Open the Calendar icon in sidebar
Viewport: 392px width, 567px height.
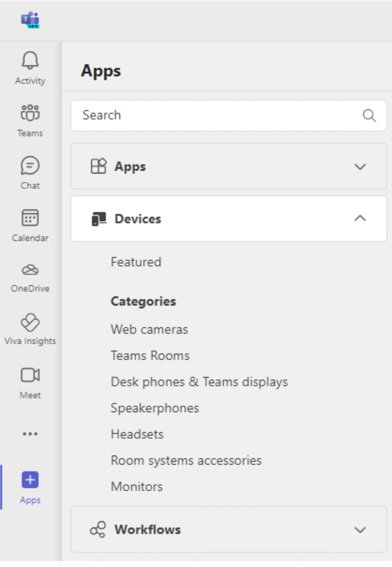coord(30,217)
